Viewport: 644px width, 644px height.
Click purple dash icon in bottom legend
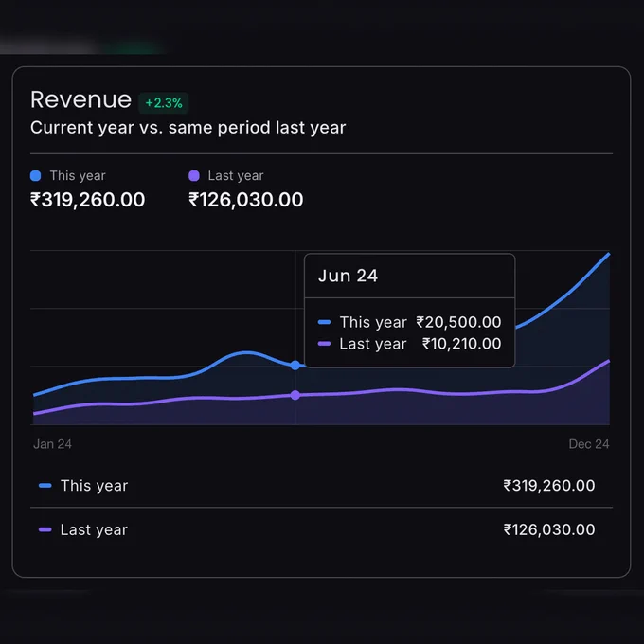click(x=45, y=529)
